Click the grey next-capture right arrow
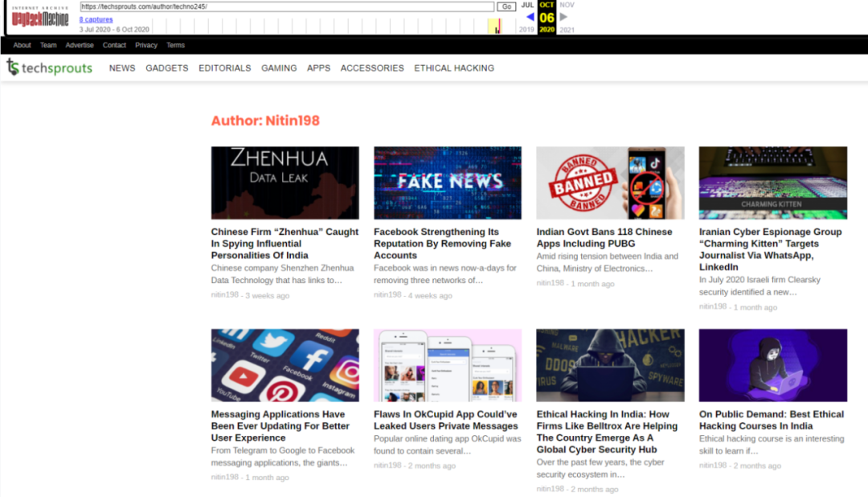The width and height of the screenshot is (868, 497). click(563, 17)
